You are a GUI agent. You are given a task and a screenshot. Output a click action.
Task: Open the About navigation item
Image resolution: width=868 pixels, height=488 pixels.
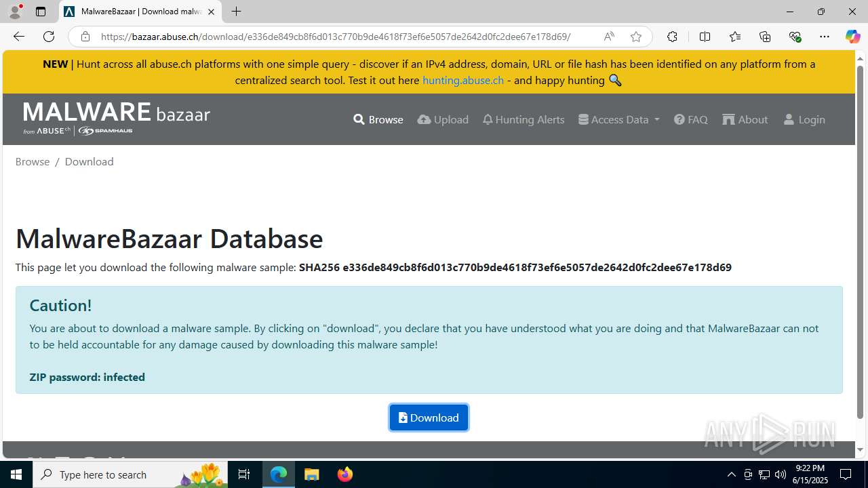click(x=745, y=119)
